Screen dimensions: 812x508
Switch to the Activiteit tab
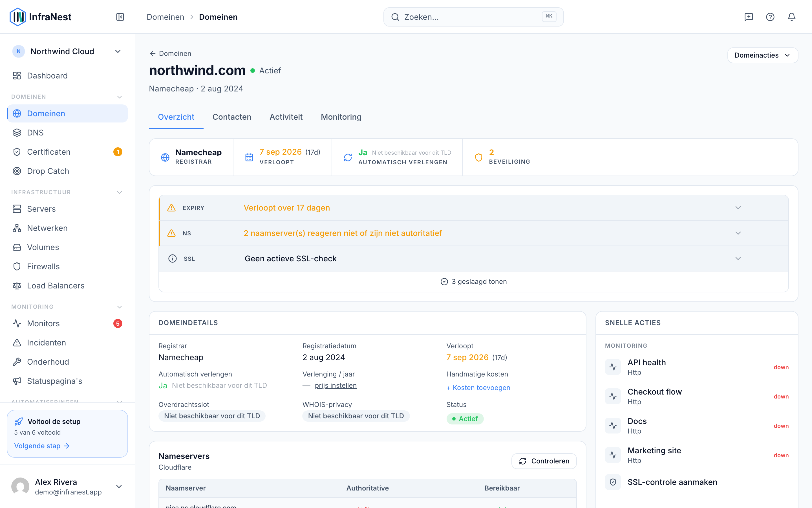286,117
